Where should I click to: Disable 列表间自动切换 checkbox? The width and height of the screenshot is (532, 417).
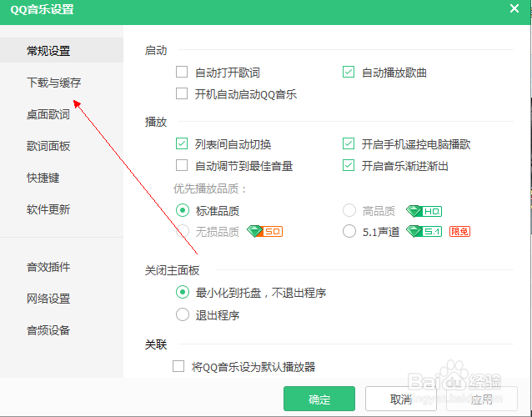(x=182, y=143)
